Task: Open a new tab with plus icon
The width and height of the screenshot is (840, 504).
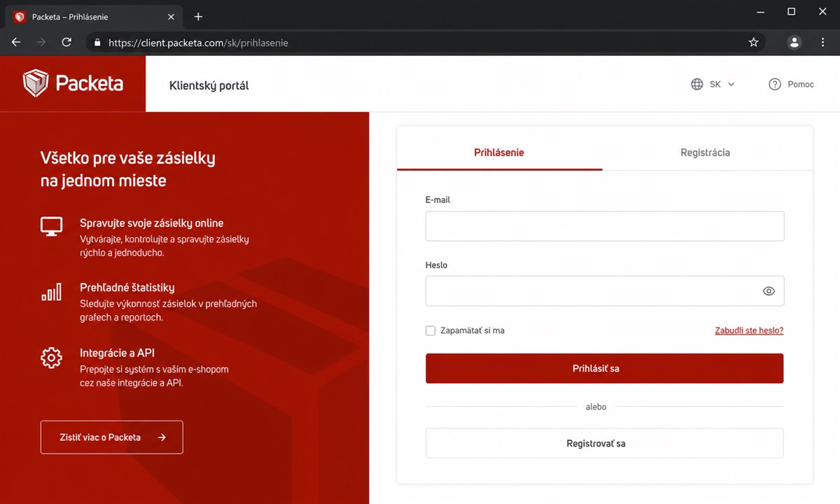Action: [198, 16]
